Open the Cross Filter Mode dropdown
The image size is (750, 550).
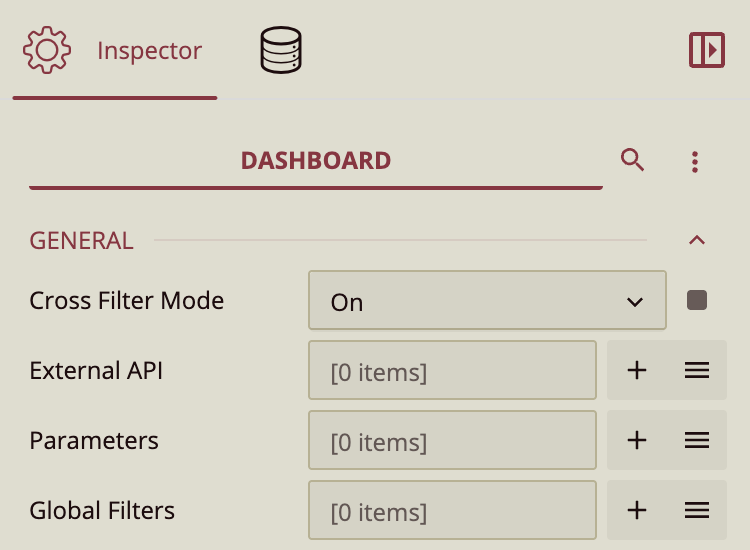pos(487,301)
